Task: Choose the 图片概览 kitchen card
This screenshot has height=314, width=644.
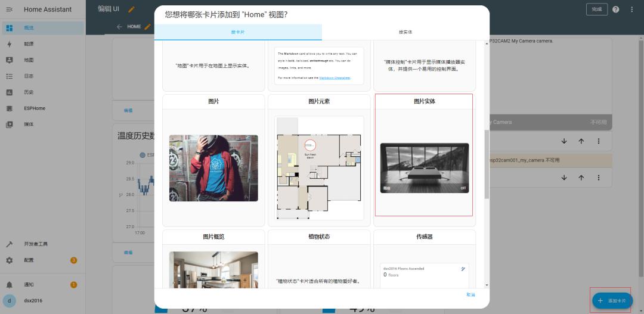Action: coord(213,259)
